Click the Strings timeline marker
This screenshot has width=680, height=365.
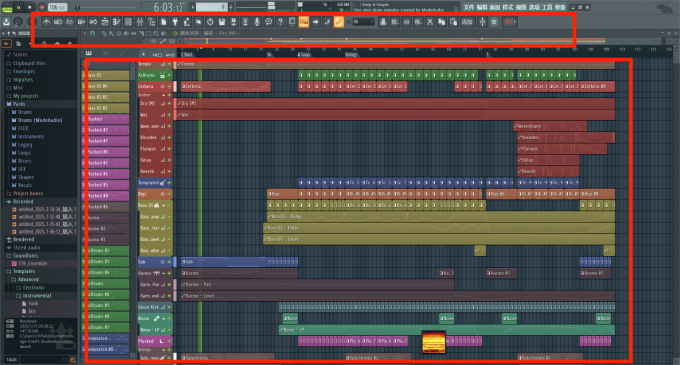tap(351, 55)
